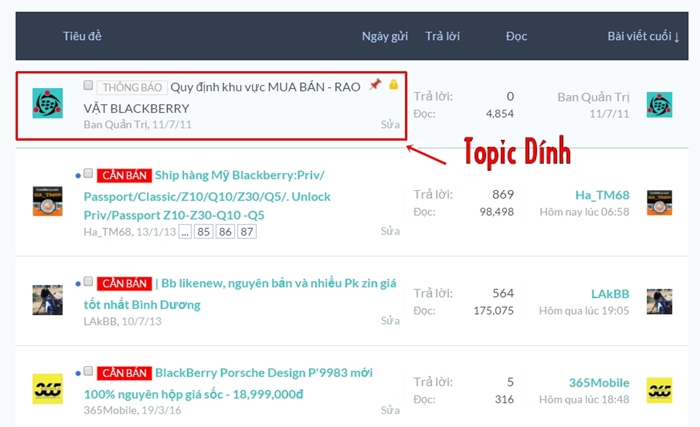
Task: Open LAkBB avatar beside Bb likenew thread
Action: click(47, 300)
